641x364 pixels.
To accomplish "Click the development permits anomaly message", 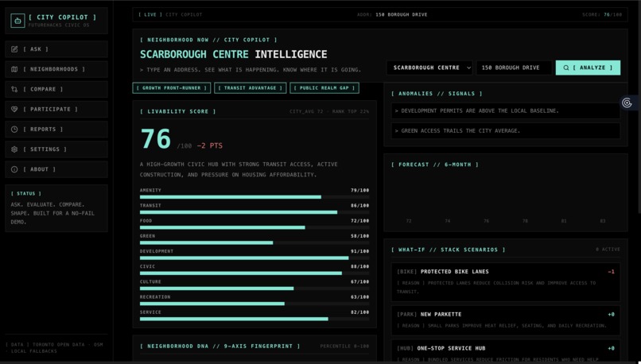I will pos(506,110).
